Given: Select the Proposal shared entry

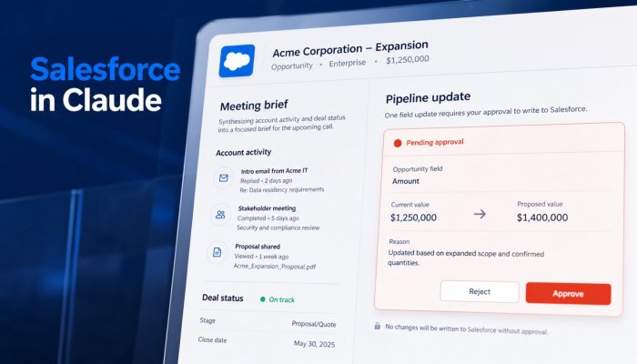Looking at the screenshot, I should (258, 247).
